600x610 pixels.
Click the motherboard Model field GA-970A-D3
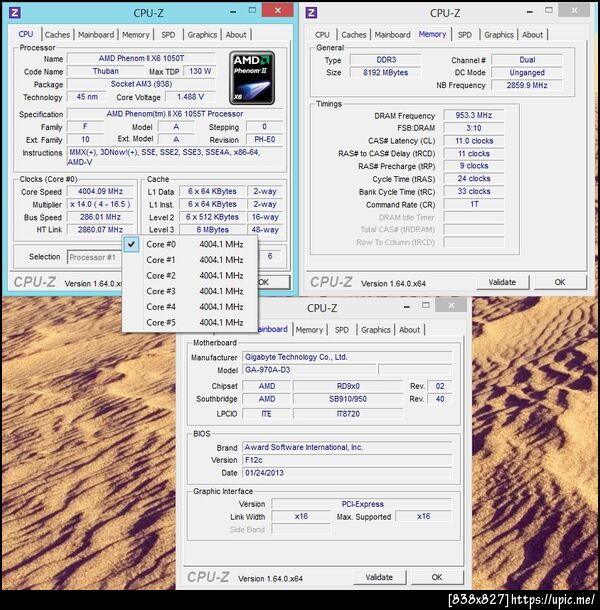coord(310,370)
